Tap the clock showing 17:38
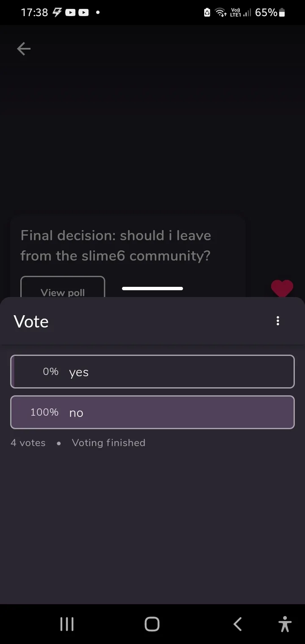Viewport: 305px width, 644px height. coord(34,13)
